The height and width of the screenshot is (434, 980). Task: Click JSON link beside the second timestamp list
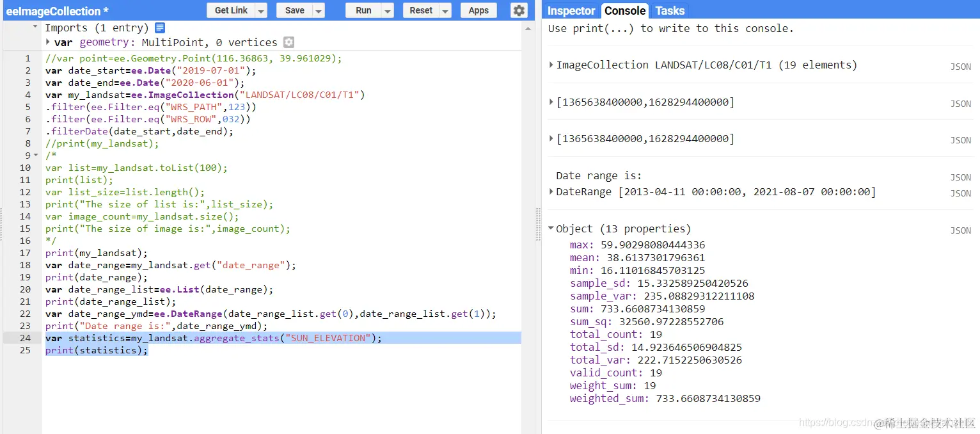[x=960, y=140]
